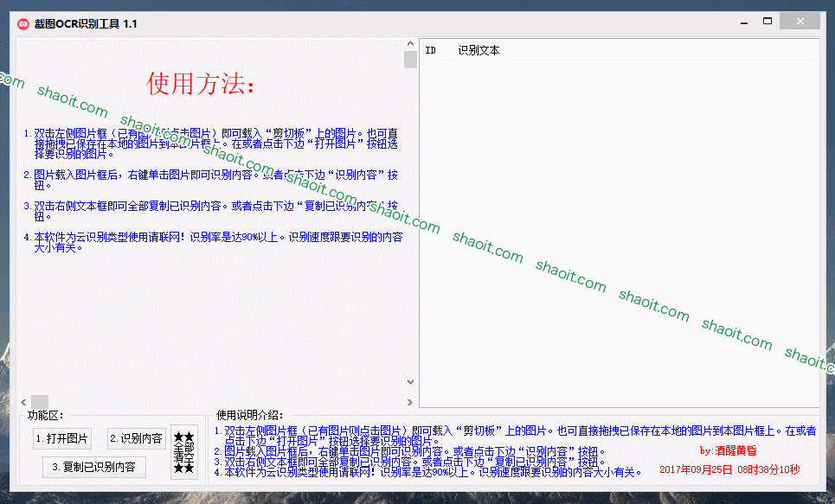Click the horizontal scrollbar right arrow
The image size is (835, 504).
pyautogui.click(x=410, y=402)
